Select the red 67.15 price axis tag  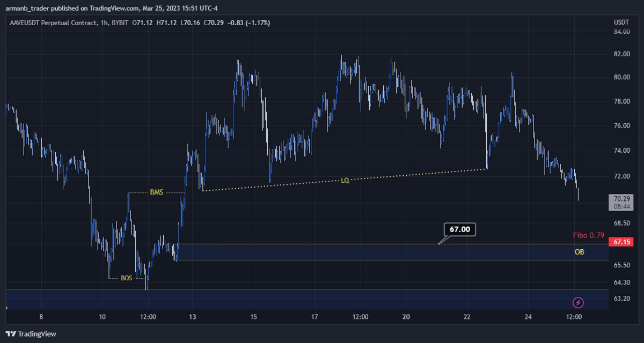coord(621,242)
